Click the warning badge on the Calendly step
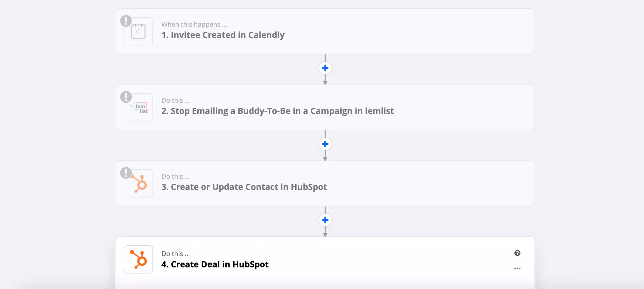The image size is (644, 289). coord(126,21)
